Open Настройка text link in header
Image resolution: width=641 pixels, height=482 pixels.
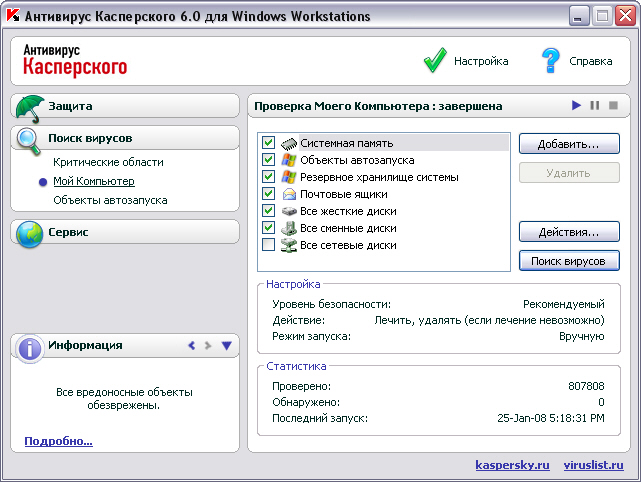tap(481, 61)
